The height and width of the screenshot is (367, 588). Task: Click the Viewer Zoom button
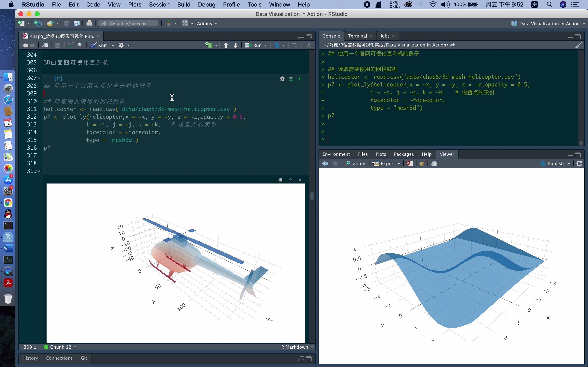(355, 164)
